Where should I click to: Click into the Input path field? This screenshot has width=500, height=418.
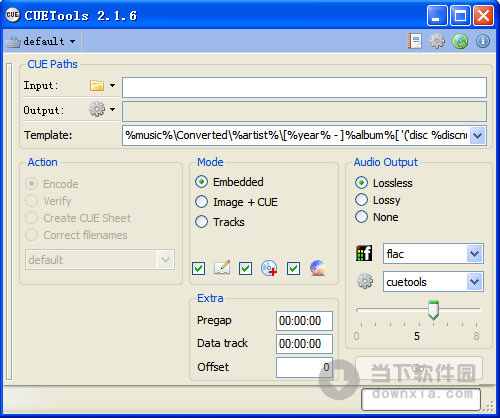pyautogui.click(x=304, y=87)
